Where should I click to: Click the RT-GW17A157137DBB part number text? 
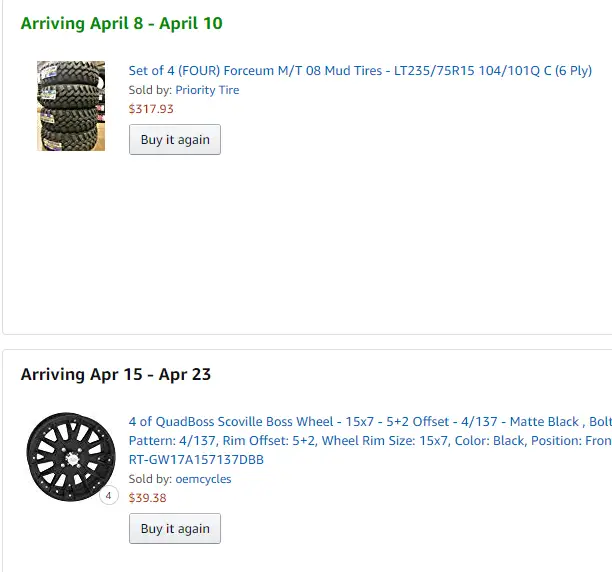click(x=196, y=460)
